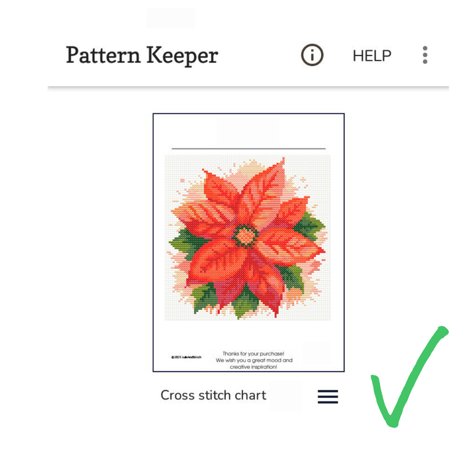Click the horizontal line atop the pattern page
476x476 pixels.
click(x=248, y=149)
